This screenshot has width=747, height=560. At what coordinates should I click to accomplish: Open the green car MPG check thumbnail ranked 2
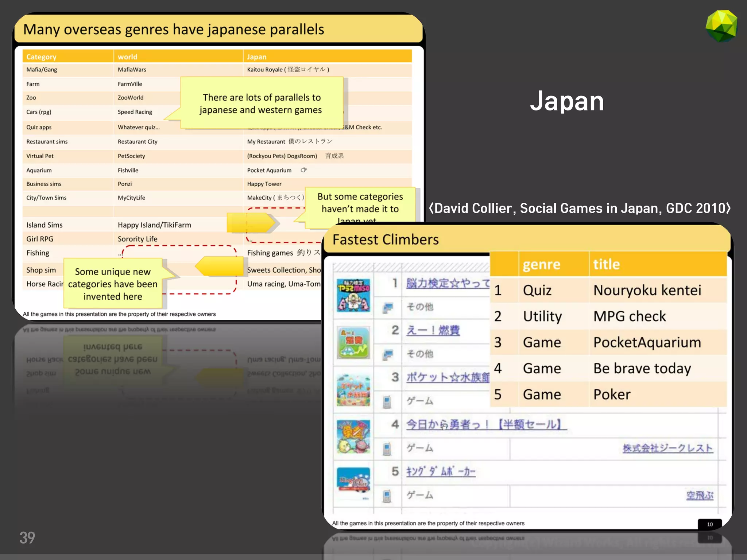353,343
